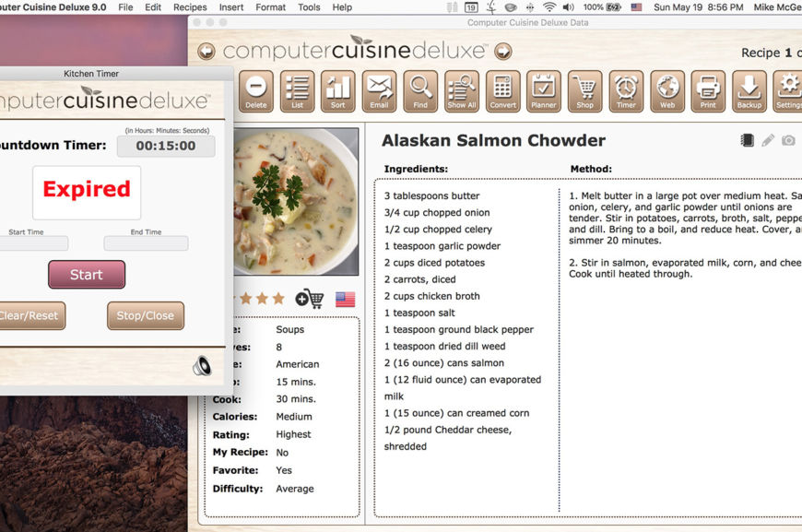
Task: Click the Cook time value '30 mins.'
Action: [x=296, y=399]
